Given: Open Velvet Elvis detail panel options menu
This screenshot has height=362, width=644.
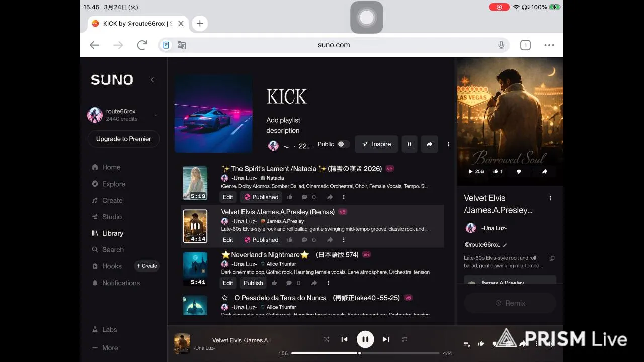Looking at the screenshot, I should pyautogui.click(x=550, y=198).
